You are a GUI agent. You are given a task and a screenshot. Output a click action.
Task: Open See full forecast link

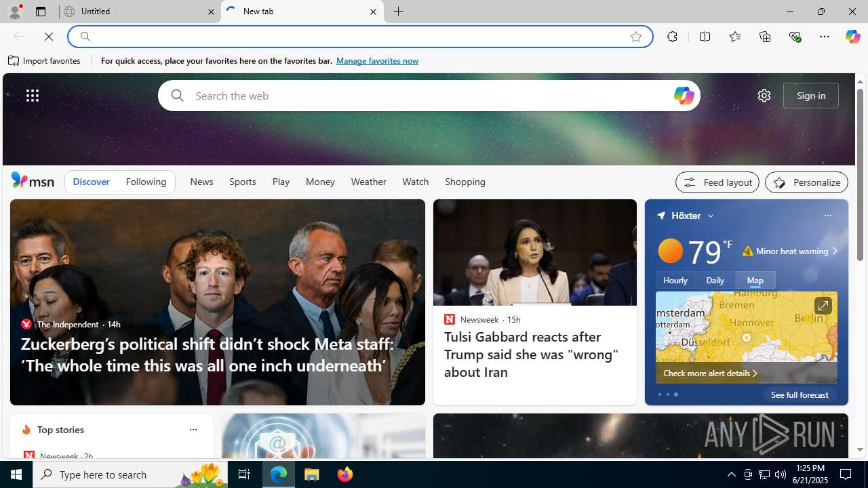click(x=800, y=394)
